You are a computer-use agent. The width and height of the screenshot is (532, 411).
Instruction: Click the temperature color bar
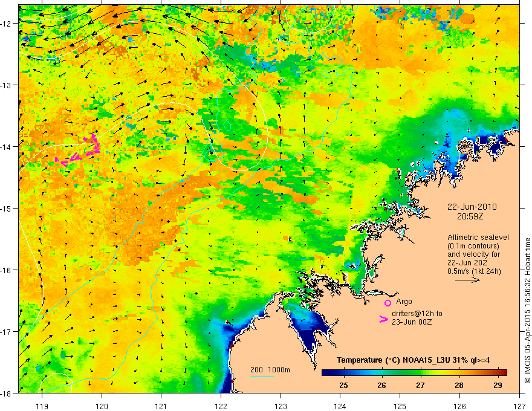tap(414, 372)
